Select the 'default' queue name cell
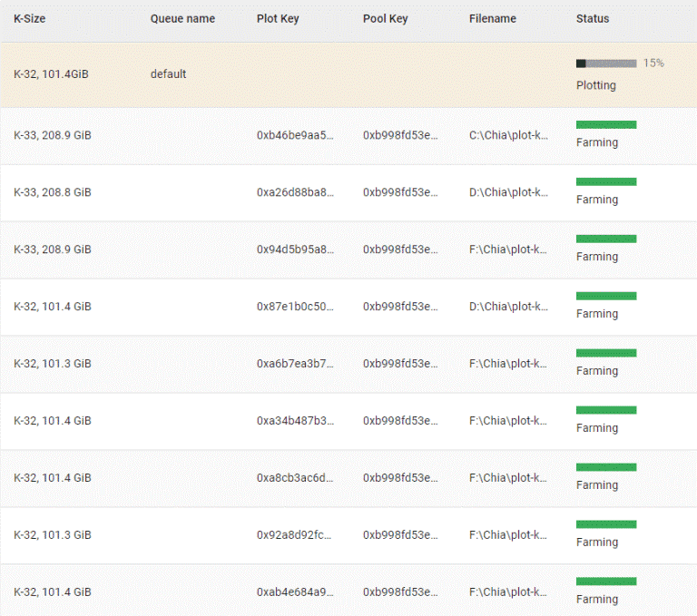 pos(168,73)
